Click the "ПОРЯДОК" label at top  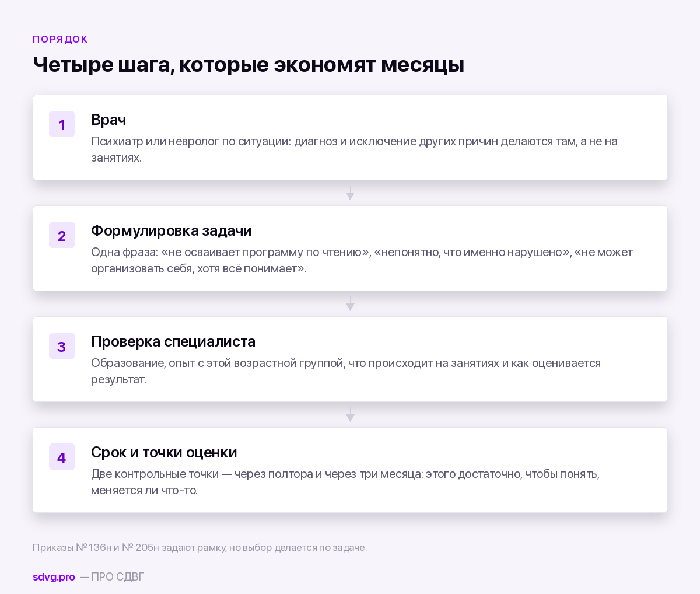point(60,39)
